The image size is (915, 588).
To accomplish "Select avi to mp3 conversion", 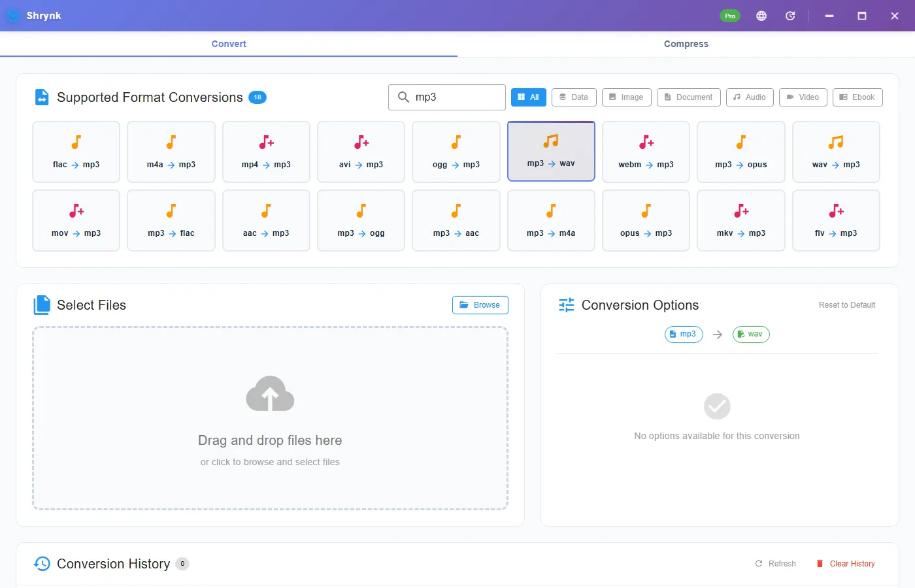I will coord(361,152).
